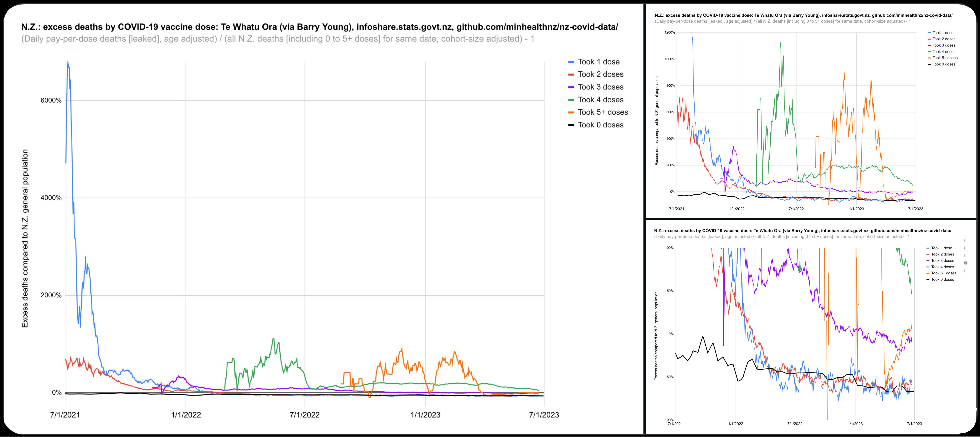Click large chart's vertical 'Excess deaths' axis title

click(x=25, y=238)
